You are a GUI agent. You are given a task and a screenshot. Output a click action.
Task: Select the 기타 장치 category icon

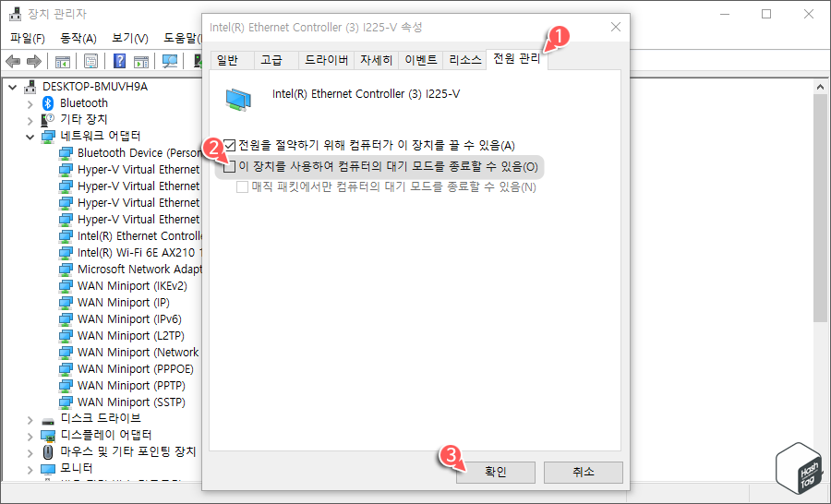(48, 120)
